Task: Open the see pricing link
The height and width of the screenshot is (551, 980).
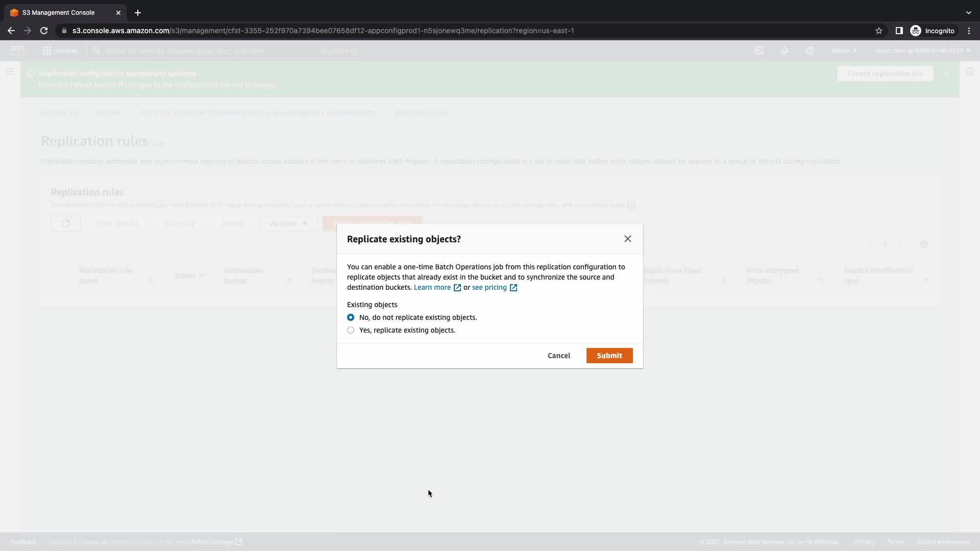Action: (x=489, y=287)
